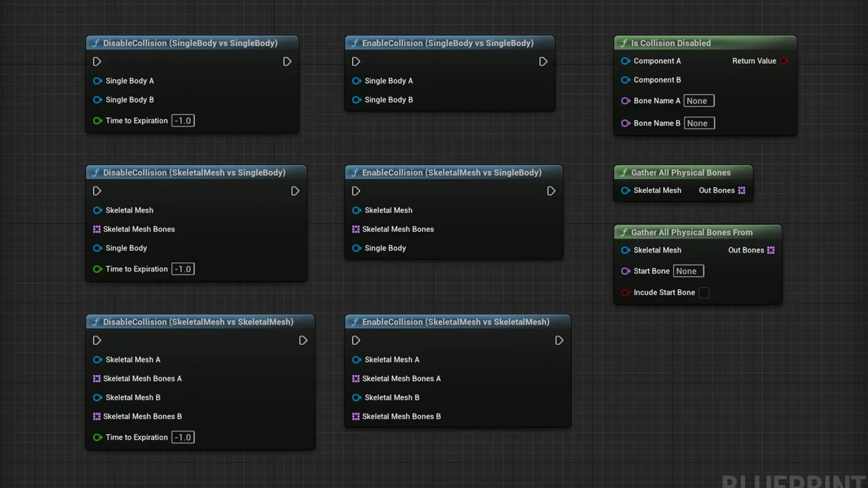
Task: Click the Component B pin on Is Collision Disabled
Action: coord(625,80)
